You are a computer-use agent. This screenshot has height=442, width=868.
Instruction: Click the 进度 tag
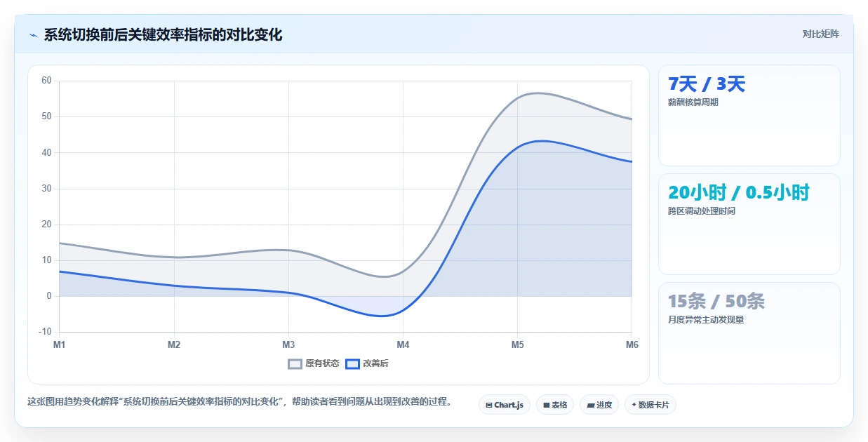[x=599, y=405]
